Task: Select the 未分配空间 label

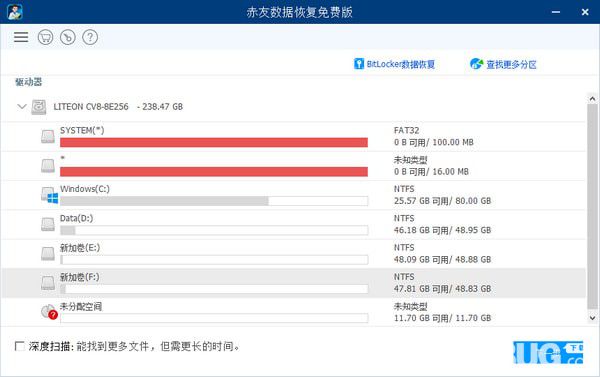Action: (x=81, y=306)
